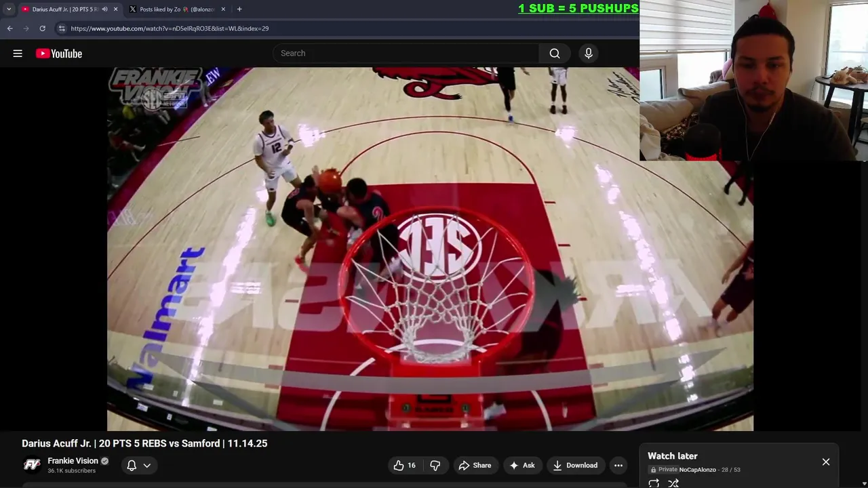Open the Watch later playlist title
Image resolution: width=868 pixels, height=488 pixels.
tap(673, 456)
